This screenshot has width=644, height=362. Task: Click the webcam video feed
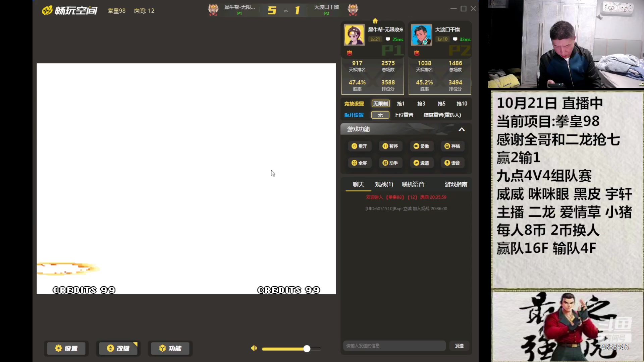[x=566, y=44]
